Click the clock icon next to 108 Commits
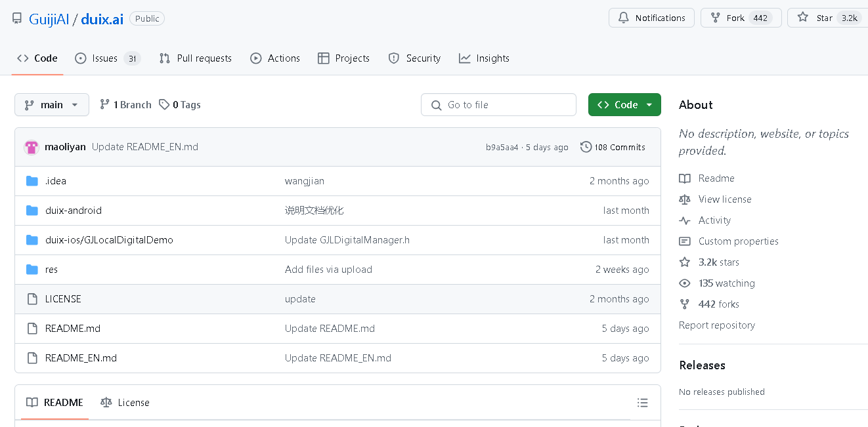The width and height of the screenshot is (868, 427). pyautogui.click(x=586, y=147)
